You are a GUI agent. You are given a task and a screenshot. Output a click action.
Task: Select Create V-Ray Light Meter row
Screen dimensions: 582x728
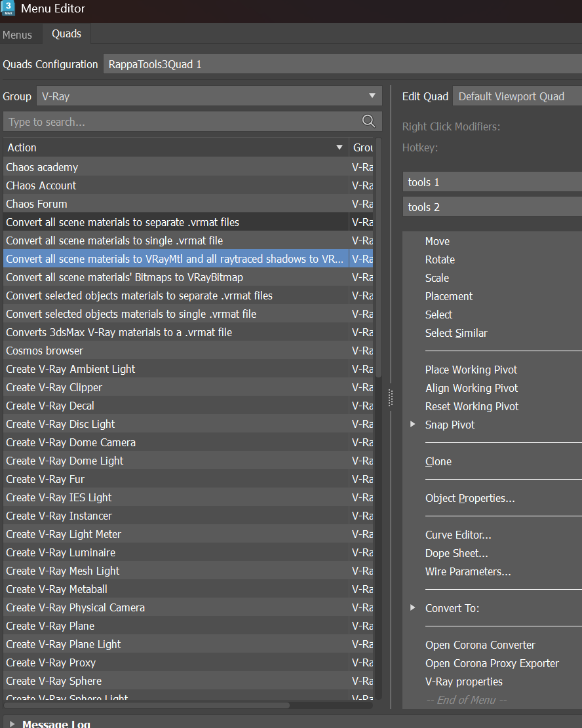(188, 534)
